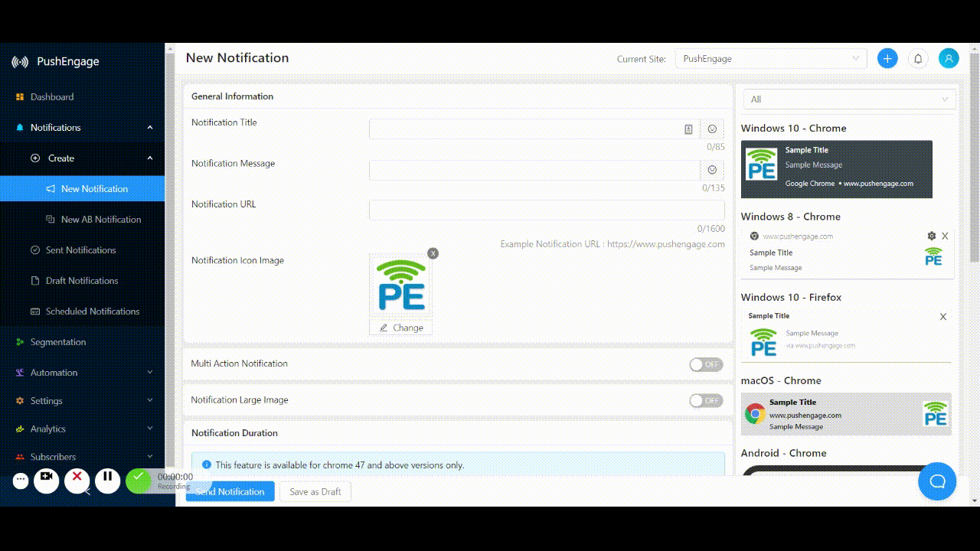Open the user profile avatar

[x=949, y=58]
